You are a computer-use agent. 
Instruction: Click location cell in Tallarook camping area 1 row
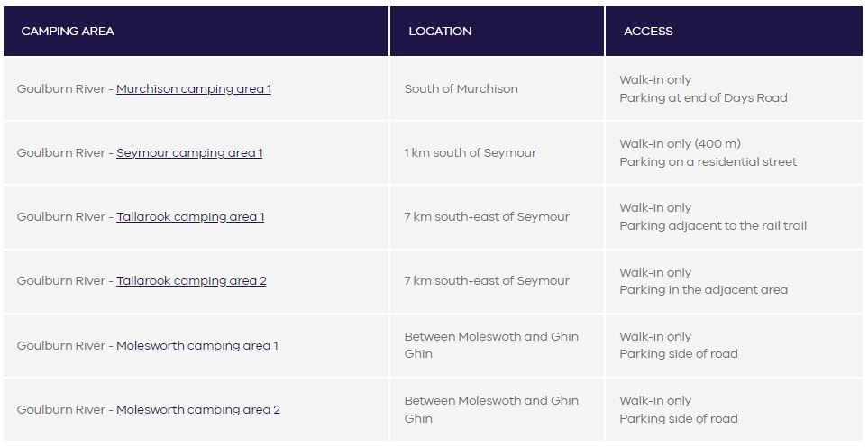pyautogui.click(x=487, y=217)
